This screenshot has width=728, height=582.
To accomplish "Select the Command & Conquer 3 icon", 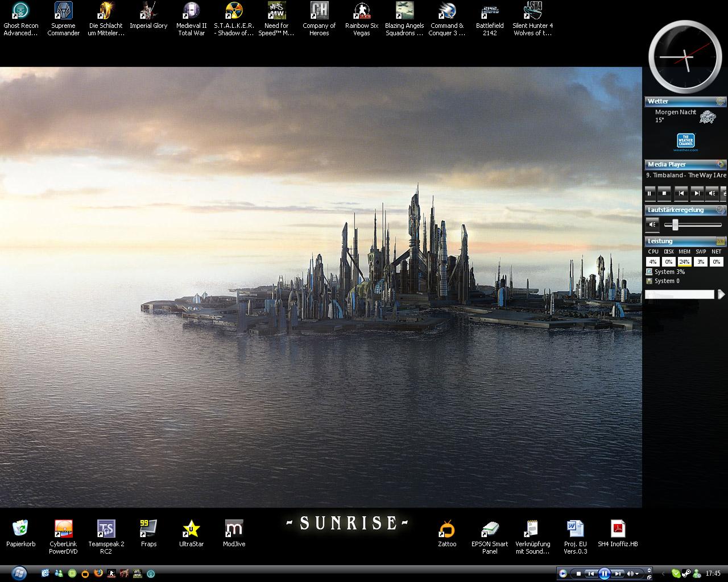I will (x=447, y=19).
